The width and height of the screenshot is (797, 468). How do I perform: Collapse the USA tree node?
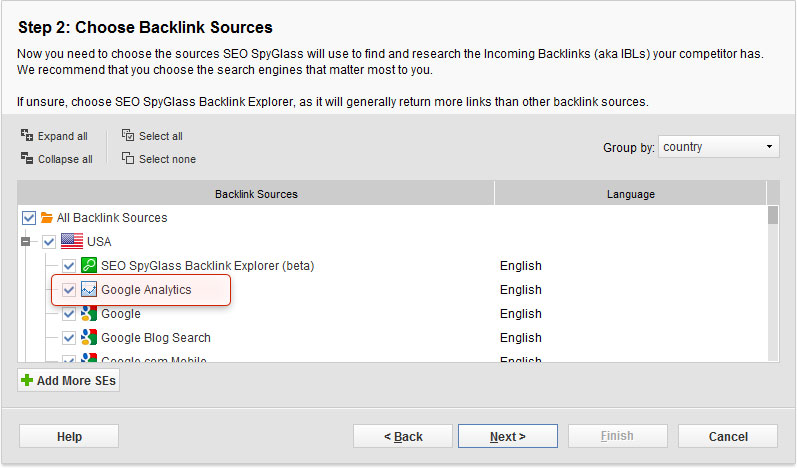(26, 241)
